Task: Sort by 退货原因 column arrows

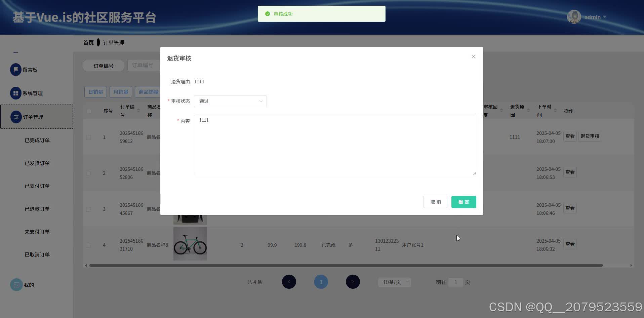Action: tap(528, 111)
